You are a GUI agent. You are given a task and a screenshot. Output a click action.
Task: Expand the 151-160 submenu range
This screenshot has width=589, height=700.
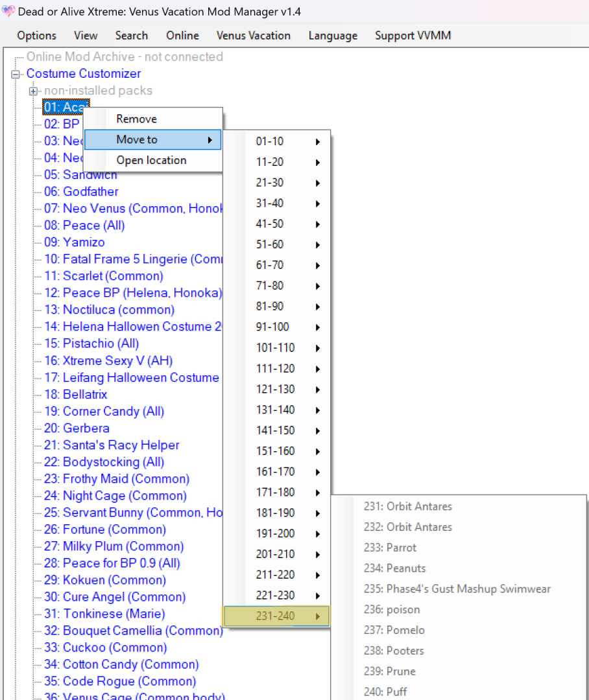pos(276,451)
